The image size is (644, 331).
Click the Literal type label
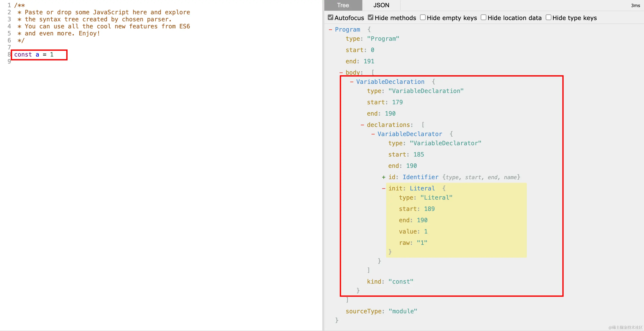(422, 188)
